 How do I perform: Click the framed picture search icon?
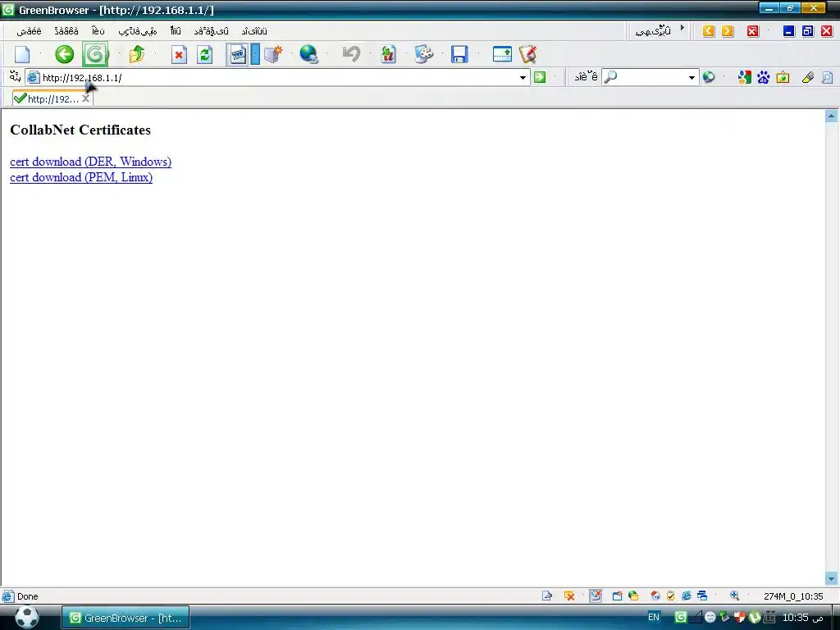pyautogui.click(x=783, y=78)
